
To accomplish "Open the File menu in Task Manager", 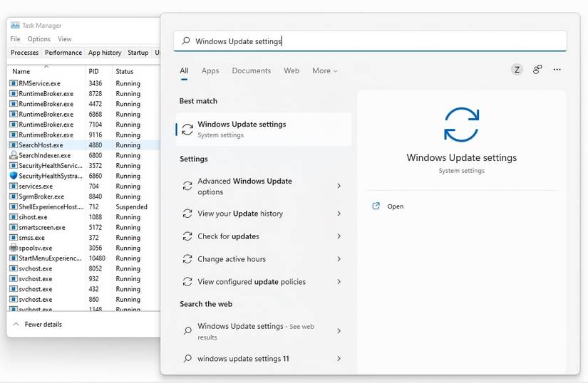I will pyautogui.click(x=16, y=39).
